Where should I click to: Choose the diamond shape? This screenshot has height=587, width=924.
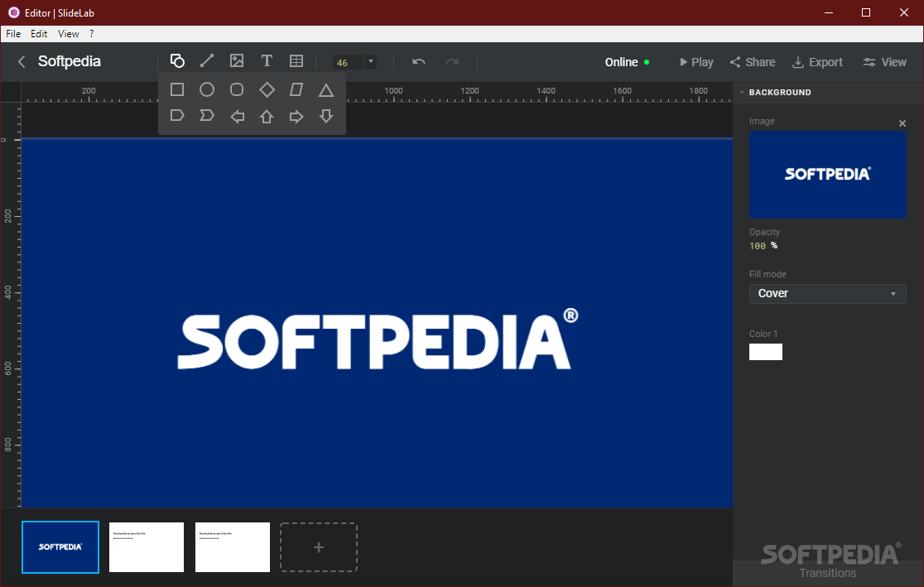pyautogui.click(x=267, y=89)
